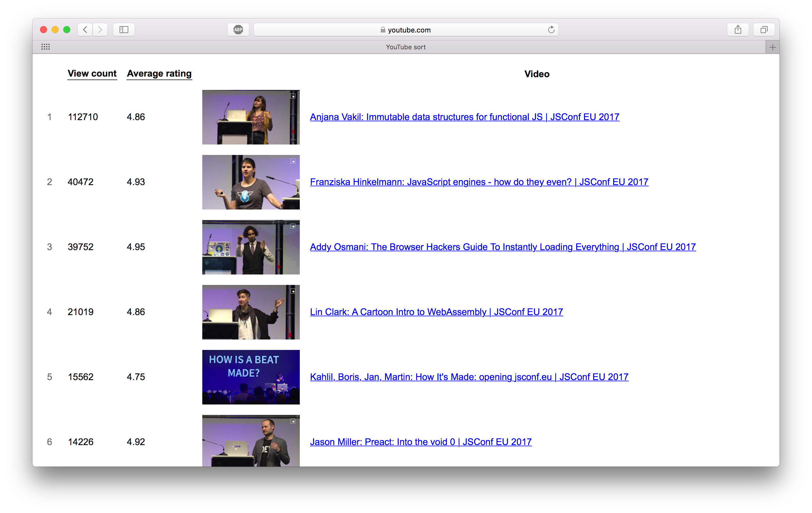This screenshot has height=513, width=812.
Task: Sort videos by View count
Action: click(x=92, y=73)
